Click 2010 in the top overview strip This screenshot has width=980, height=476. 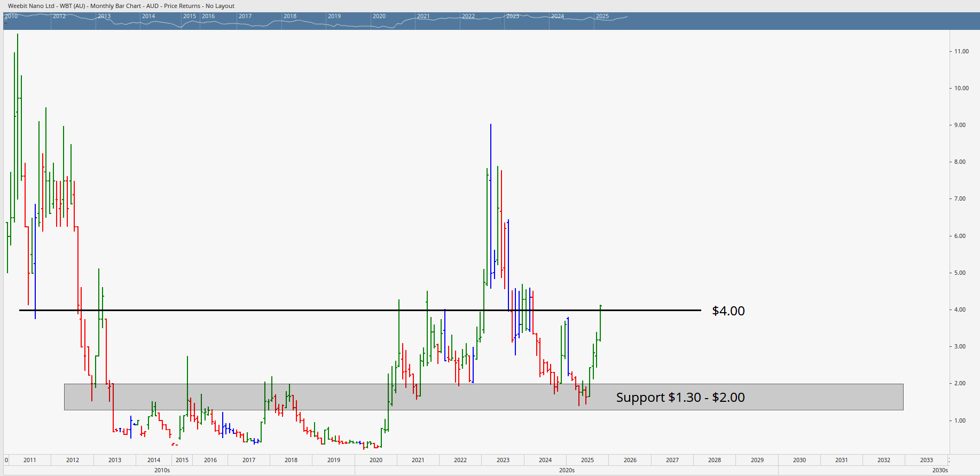[11, 16]
